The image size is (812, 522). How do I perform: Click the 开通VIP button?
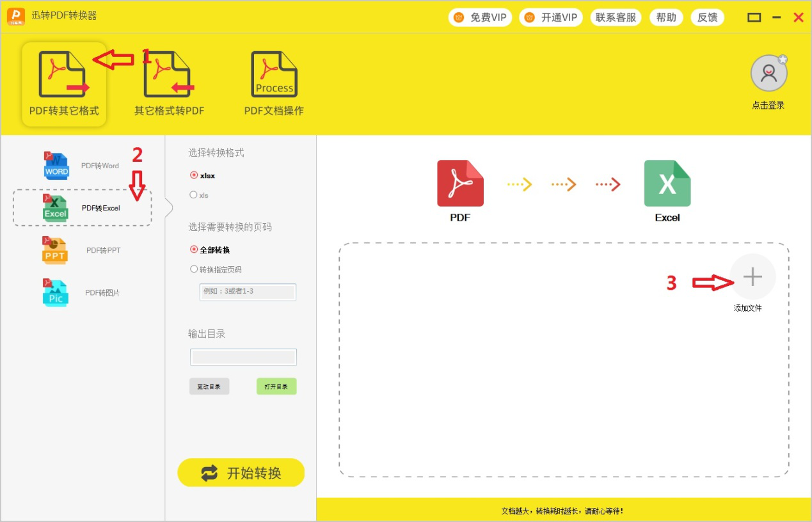pos(551,17)
